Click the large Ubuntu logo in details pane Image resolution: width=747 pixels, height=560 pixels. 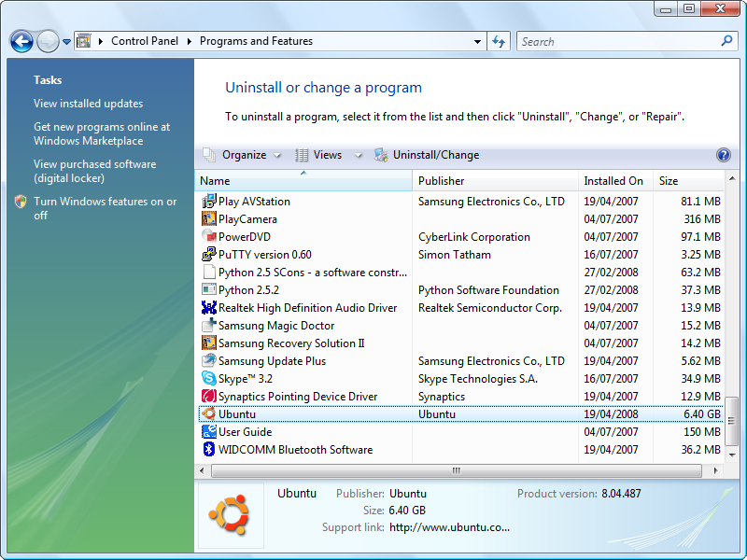(231, 514)
